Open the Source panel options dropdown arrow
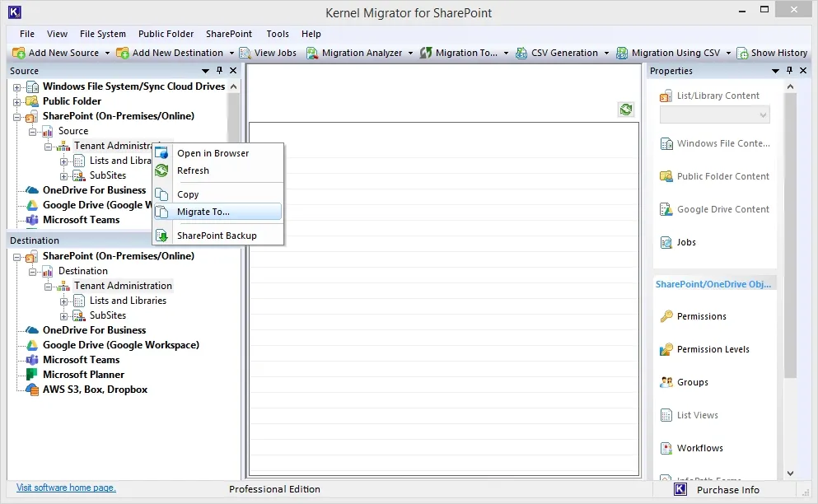 pos(206,71)
